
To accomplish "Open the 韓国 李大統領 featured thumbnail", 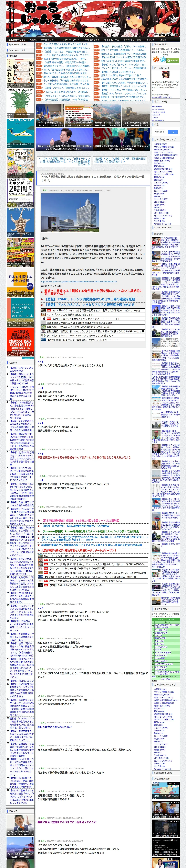I will (64, 139).
